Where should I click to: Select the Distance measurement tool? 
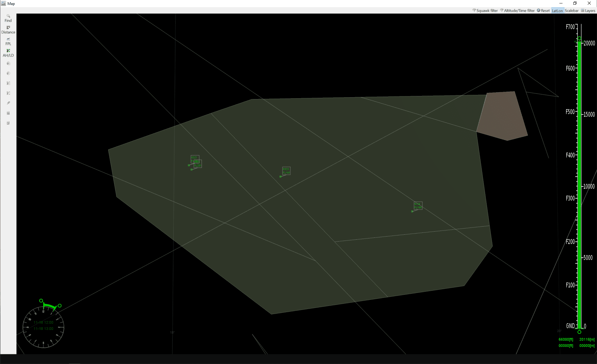(x=8, y=30)
